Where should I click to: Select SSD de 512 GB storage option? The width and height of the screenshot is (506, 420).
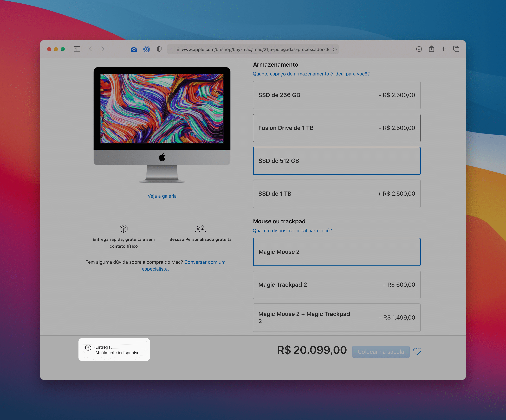click(x=337, y=161)
